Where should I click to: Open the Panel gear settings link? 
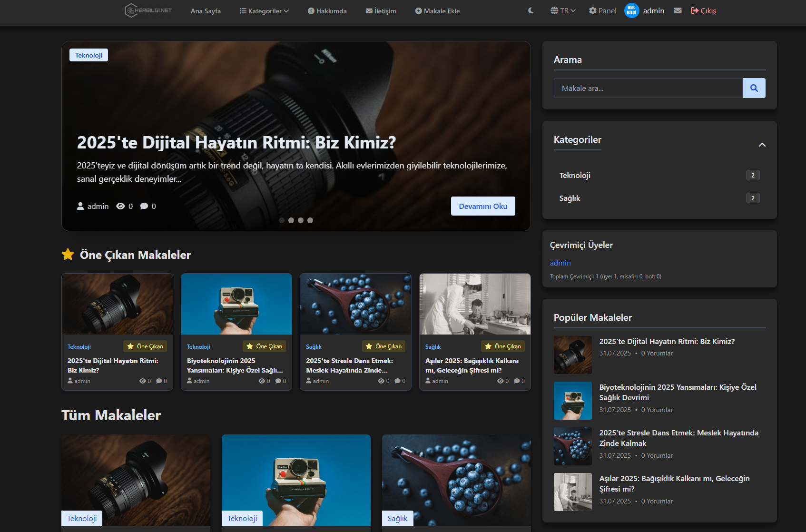(x=602, y=10)
